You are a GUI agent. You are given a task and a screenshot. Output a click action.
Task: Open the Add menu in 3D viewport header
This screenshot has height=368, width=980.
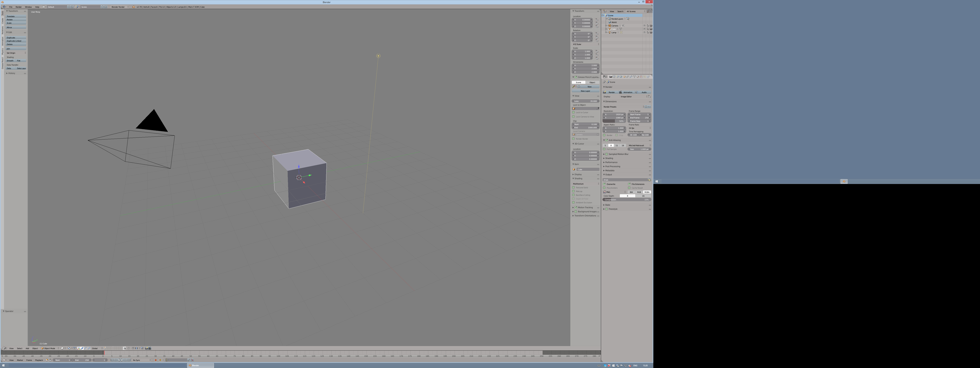[27, 348]
